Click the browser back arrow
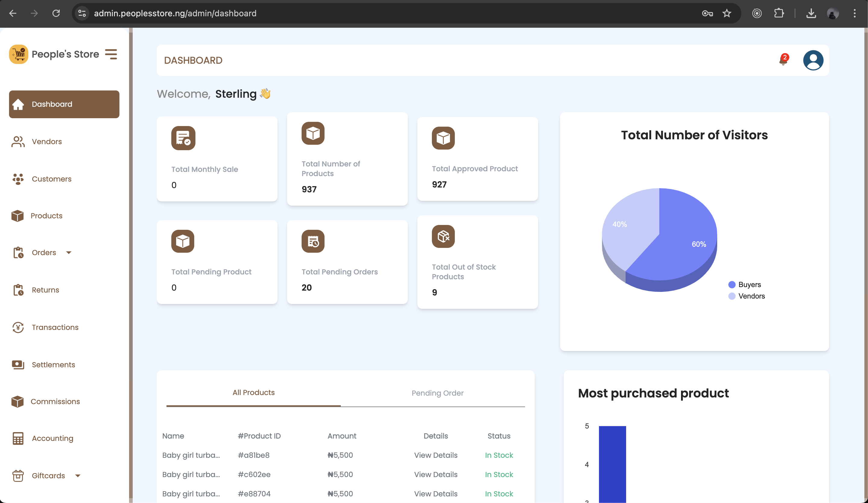This screenshot has height=503, width=868. click(x=13, y=14)
